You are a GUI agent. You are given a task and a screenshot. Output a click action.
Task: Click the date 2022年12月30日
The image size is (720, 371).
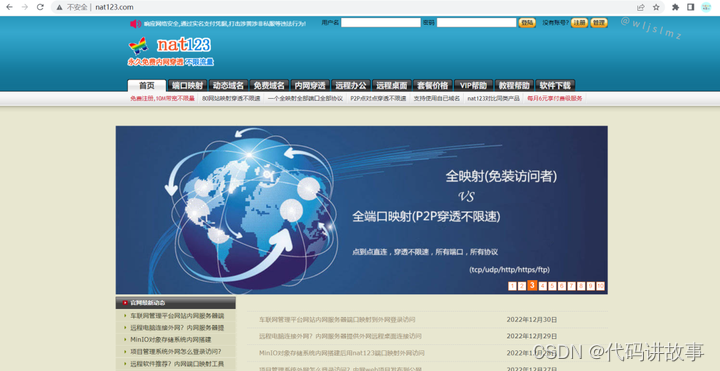tap(532, 320)
